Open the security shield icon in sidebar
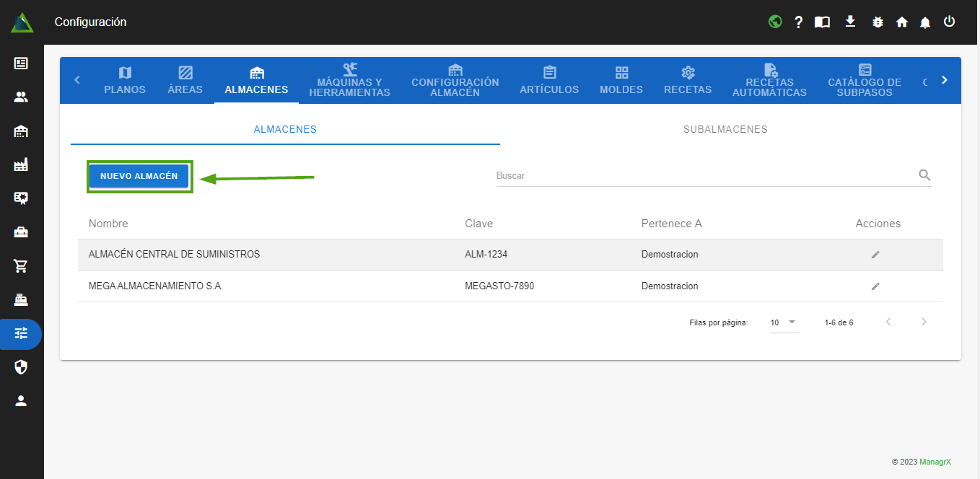 click(x=21, y=368)
